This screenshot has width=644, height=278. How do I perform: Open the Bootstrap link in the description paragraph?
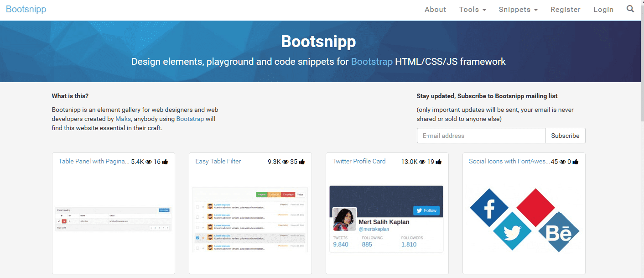pos(190,119)
